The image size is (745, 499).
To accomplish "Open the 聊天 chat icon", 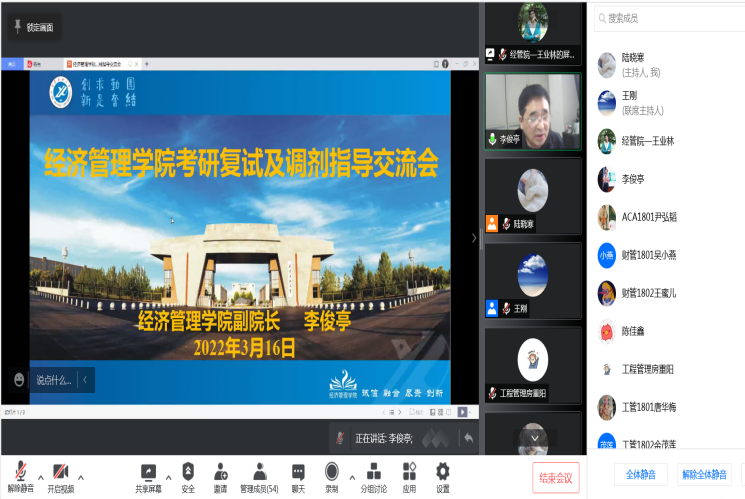I will point(298,472).
